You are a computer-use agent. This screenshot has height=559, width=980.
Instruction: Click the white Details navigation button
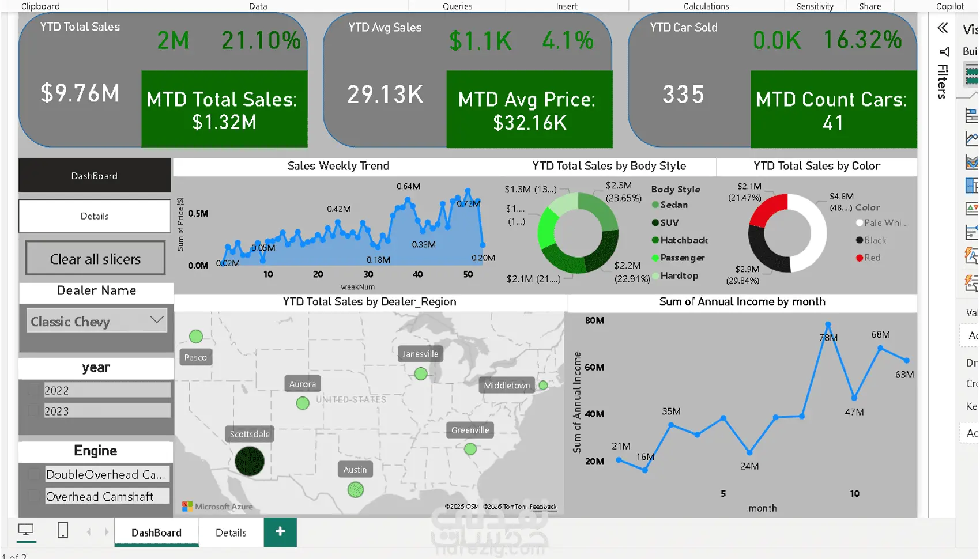95,216
